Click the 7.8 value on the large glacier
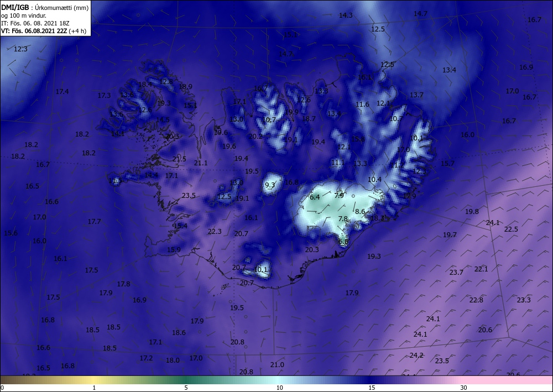 (x=343, y=219)
